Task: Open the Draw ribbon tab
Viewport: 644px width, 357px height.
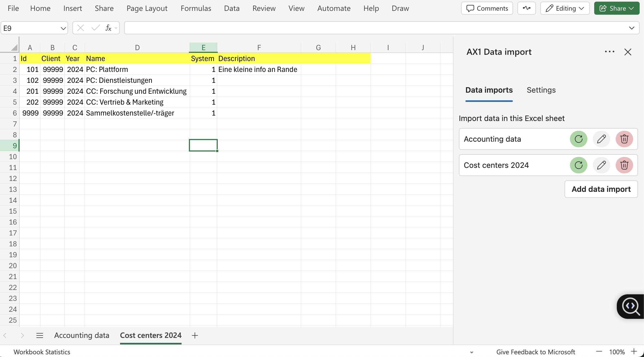Action: coord(400,8)
